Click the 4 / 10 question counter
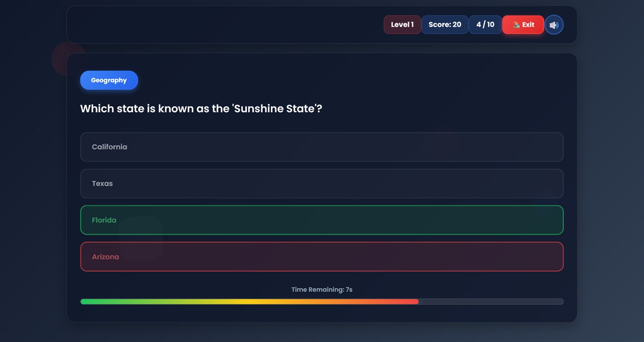 pos(485,25)
